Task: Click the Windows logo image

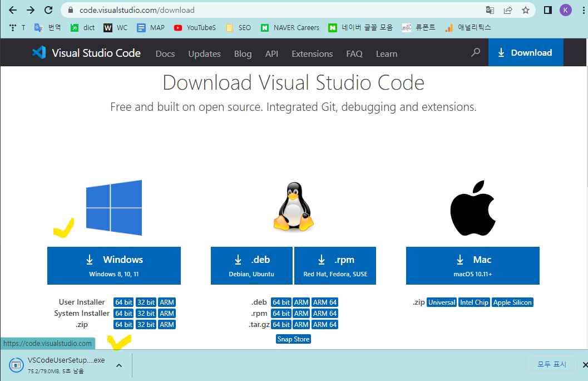Action: pos(114,208)
